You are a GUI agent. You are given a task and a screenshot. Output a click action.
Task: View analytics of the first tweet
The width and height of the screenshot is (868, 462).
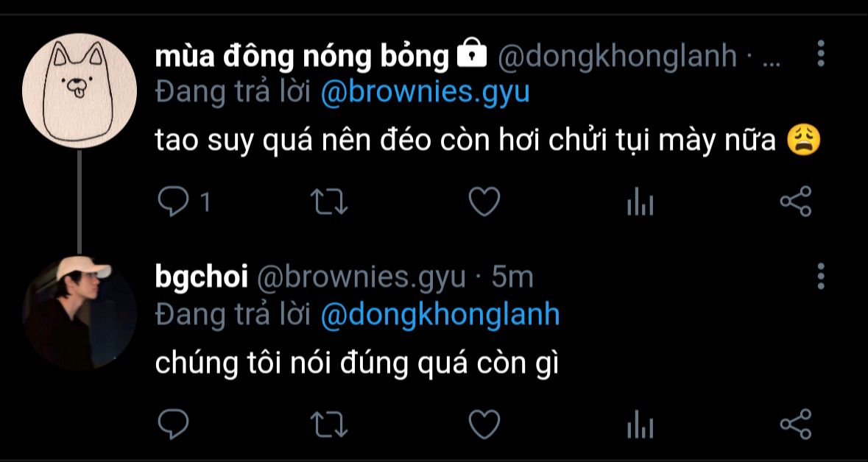641,202
